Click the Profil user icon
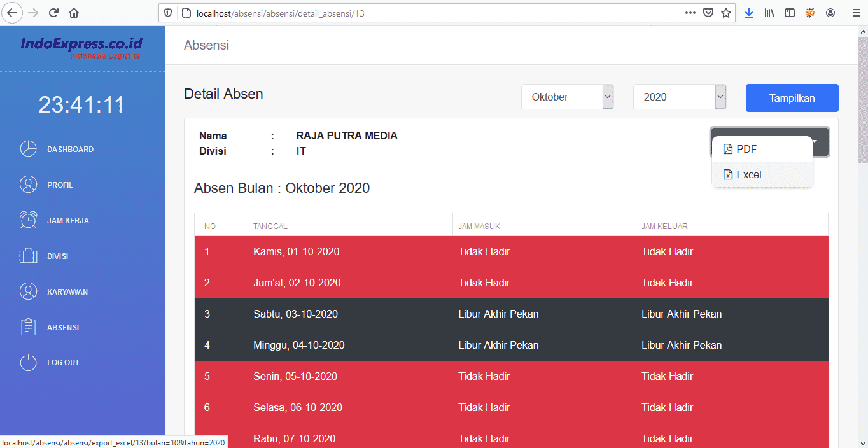 point(28,185)
